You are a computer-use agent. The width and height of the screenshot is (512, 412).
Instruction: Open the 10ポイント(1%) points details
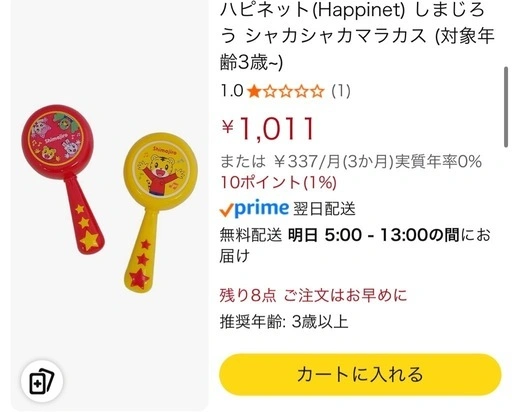pos(278,182)
